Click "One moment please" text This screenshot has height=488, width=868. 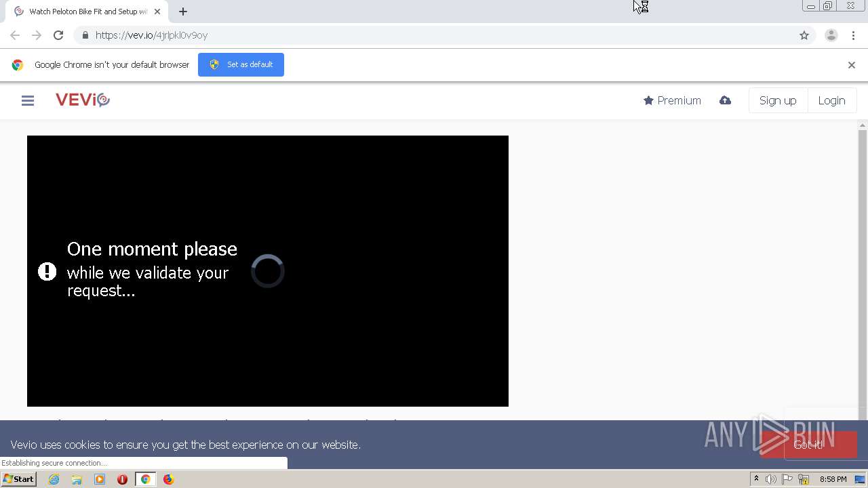[x=152, y=249]
